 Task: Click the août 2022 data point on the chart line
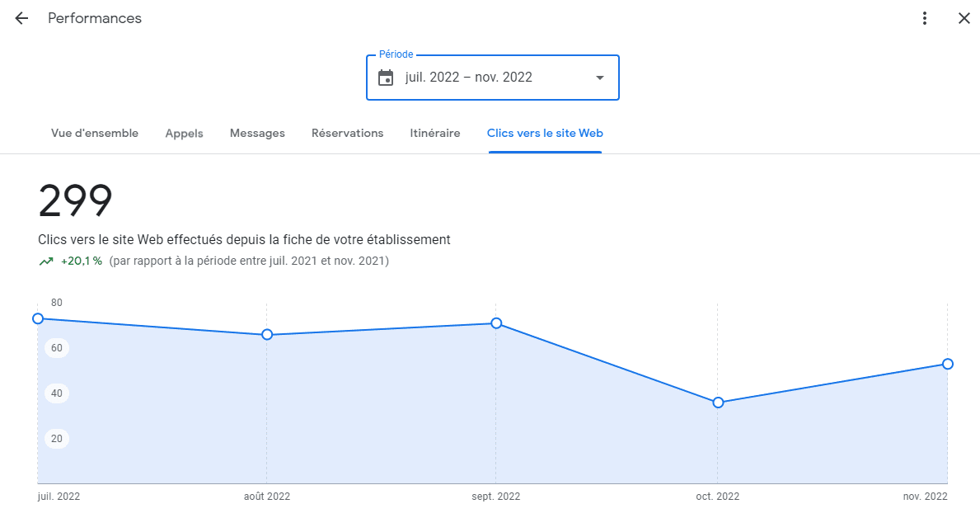coord(266,335)
